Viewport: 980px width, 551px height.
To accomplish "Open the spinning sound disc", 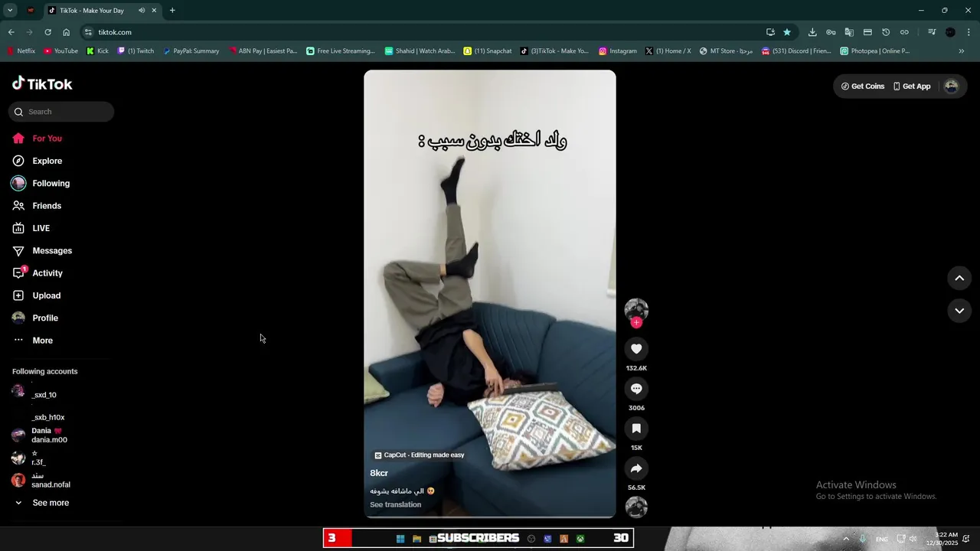I will point(636,507).
